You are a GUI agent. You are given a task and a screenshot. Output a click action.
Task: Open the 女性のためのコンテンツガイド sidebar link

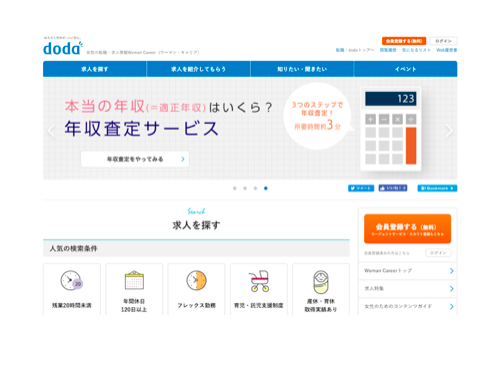(398, 306)
